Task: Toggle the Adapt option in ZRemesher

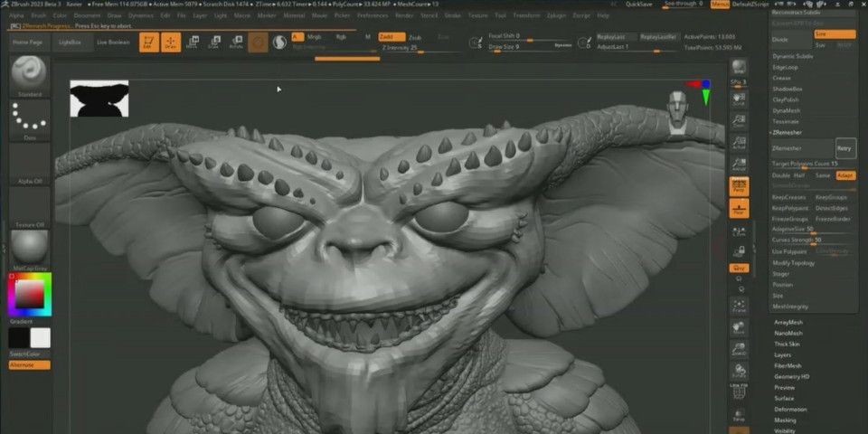Action: tap(844, 175)
